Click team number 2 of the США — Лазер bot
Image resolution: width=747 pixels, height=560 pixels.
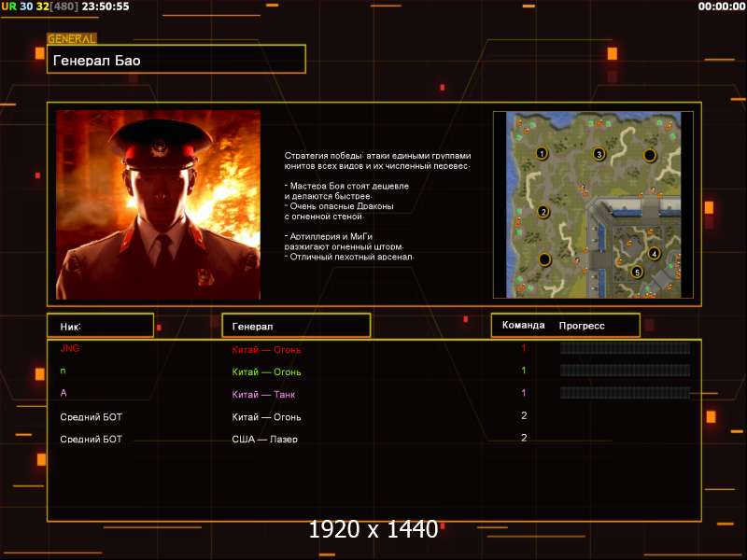[524, 438]
